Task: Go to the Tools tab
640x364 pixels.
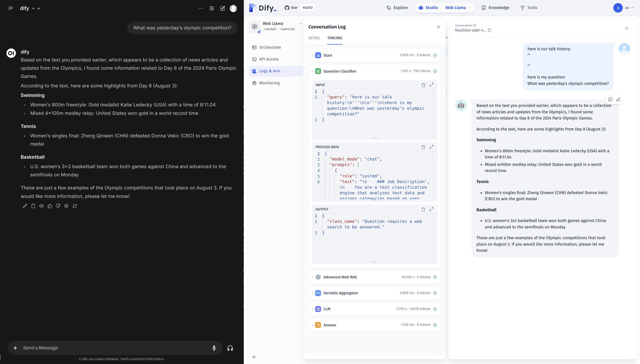Action: [529, 8]
